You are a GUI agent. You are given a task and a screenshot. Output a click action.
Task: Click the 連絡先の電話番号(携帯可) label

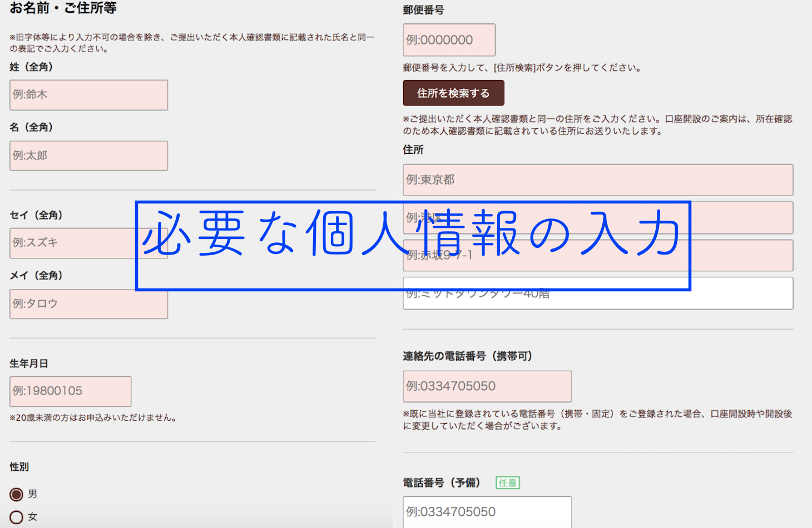[x=468, y=356]
